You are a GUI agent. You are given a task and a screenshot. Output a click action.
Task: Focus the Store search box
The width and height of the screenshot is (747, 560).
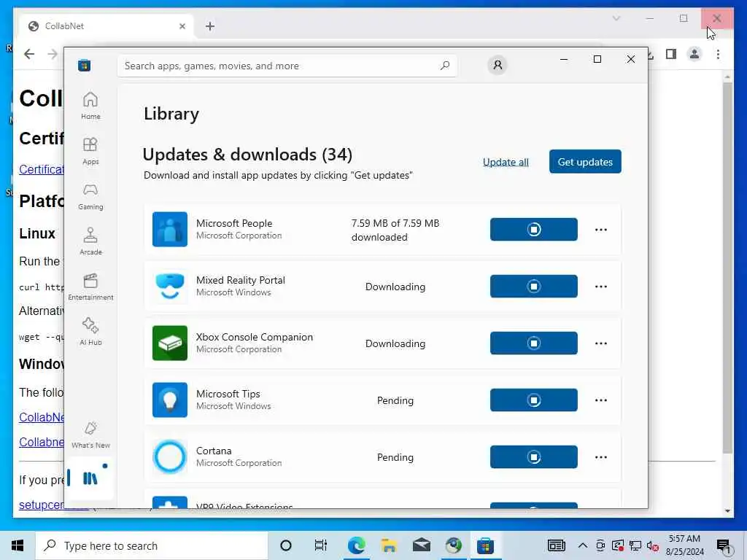click(287, 66)
